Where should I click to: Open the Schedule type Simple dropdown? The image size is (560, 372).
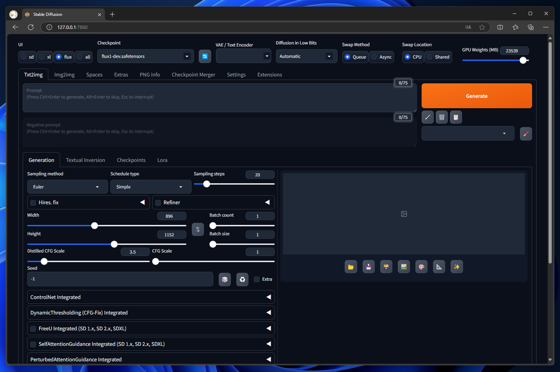click(x=150, y=187)
